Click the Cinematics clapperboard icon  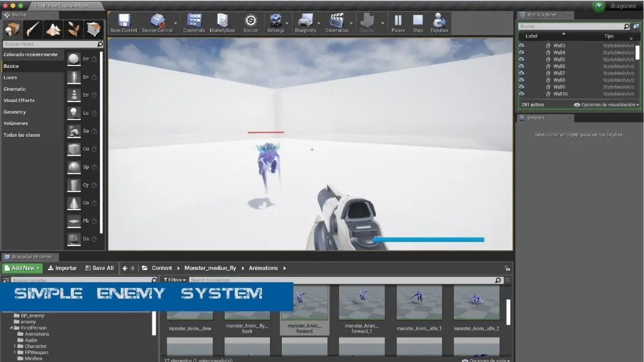pyautogui.click(x=336, y=20)
